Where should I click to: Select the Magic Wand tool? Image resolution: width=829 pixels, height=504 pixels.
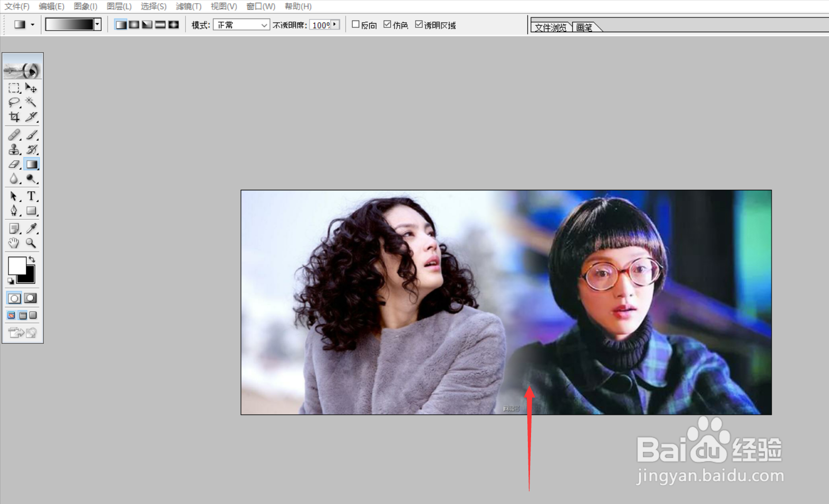pos(31,102)
